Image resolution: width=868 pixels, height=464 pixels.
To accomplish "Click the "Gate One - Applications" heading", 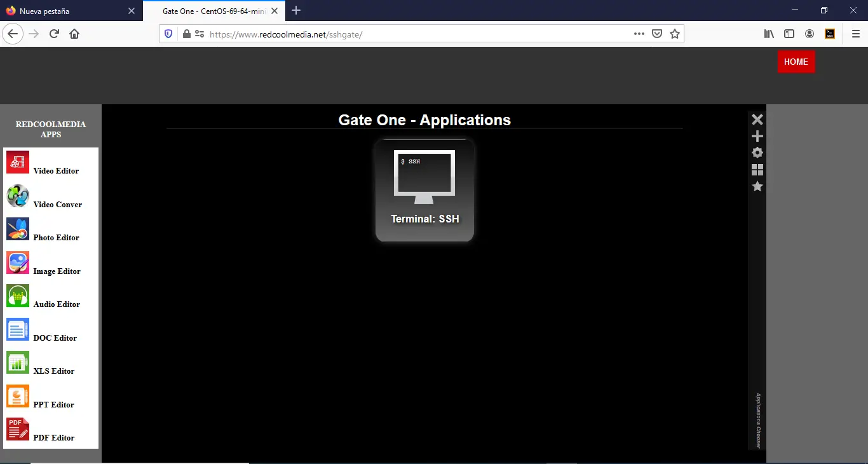I will (x=424, y=120).
